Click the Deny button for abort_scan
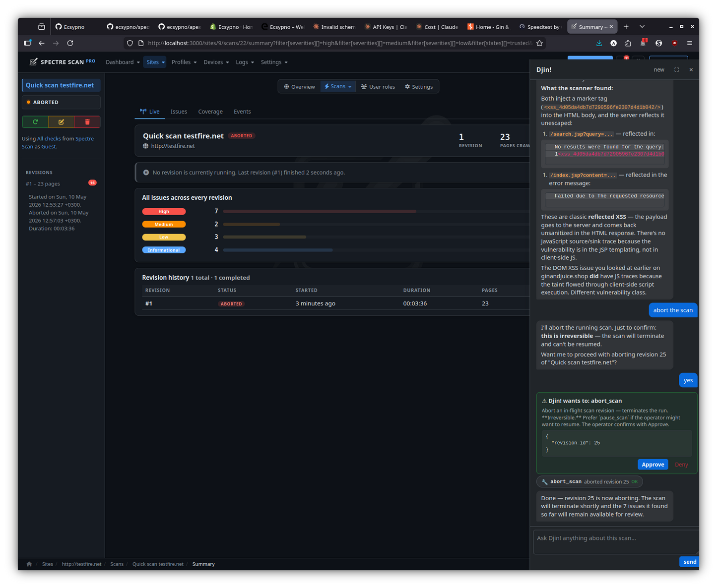 [681, 465]
